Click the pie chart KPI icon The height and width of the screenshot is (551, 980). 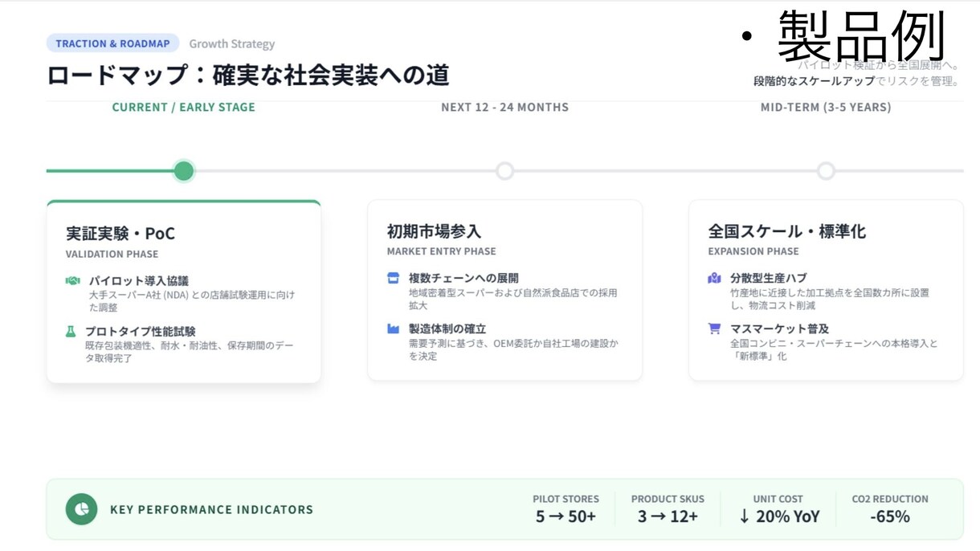pos(81,509)
